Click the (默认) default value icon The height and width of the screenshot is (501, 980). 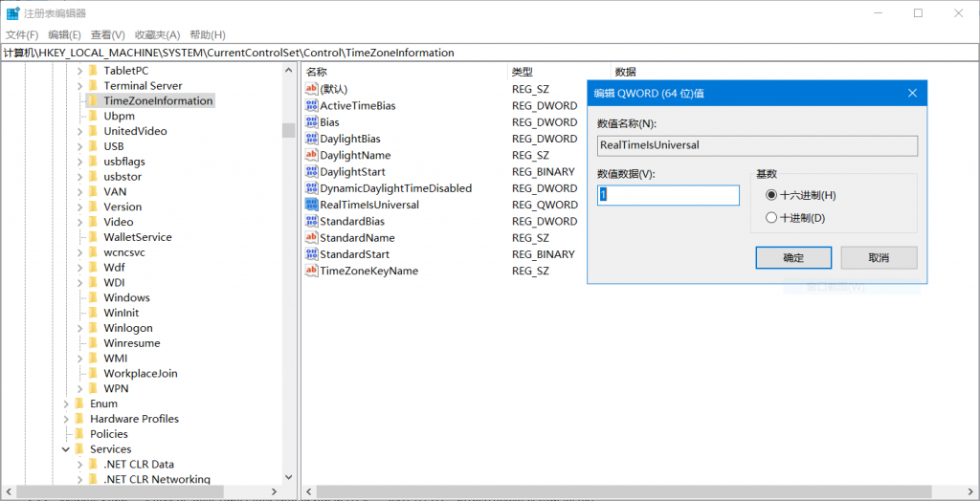(x=311, y=89)
